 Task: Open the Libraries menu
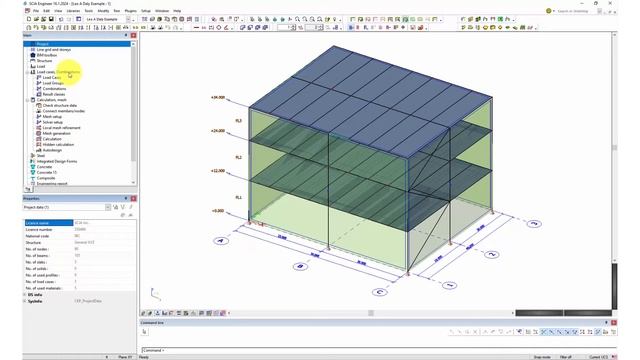[73, 11]
